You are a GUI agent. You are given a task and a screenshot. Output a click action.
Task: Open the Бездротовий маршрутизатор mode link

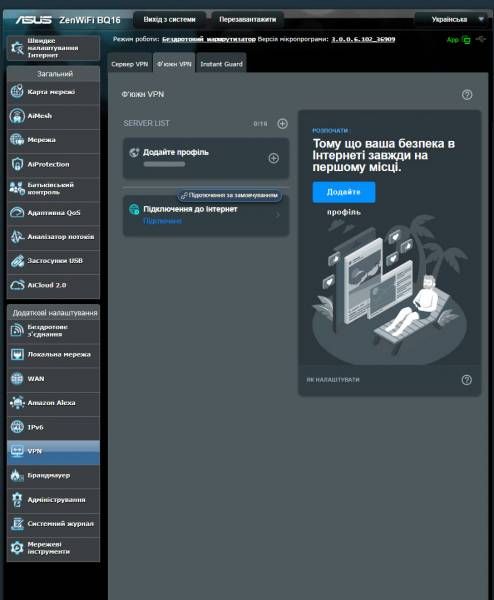pos(209,39)
